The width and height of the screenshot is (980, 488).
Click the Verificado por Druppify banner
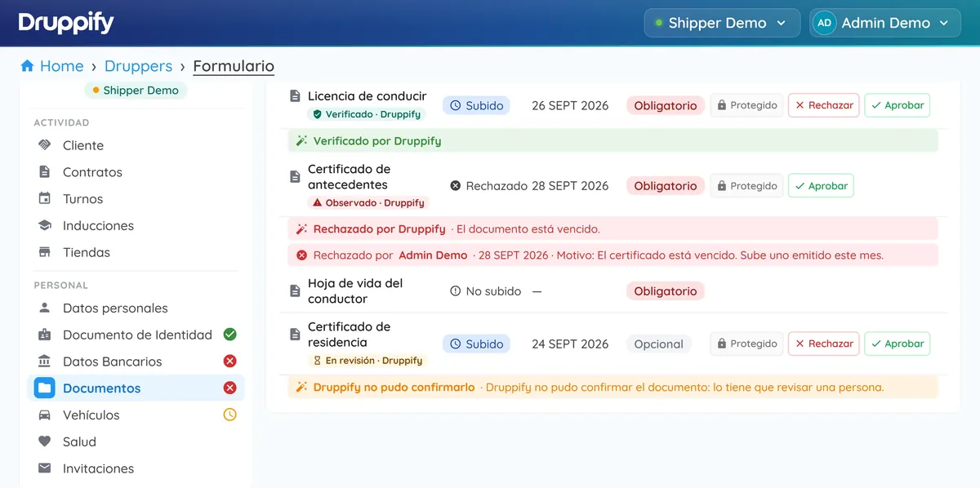tap(612, 140)
